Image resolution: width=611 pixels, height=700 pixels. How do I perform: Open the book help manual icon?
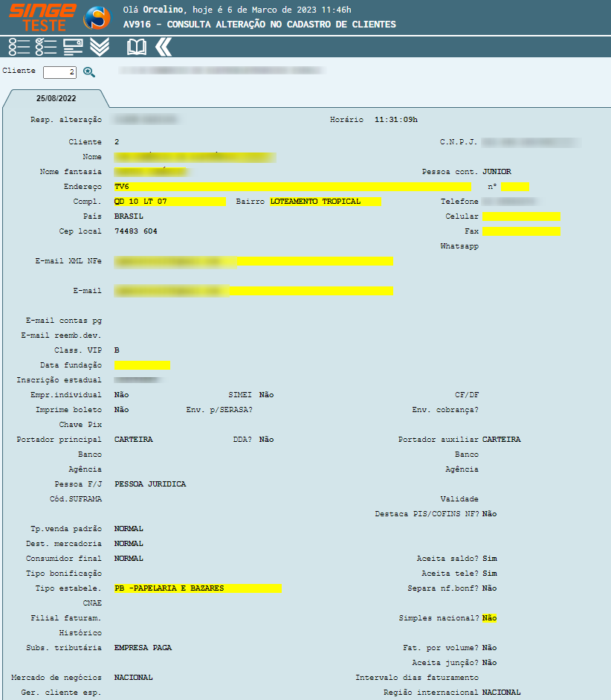point(137,47)
